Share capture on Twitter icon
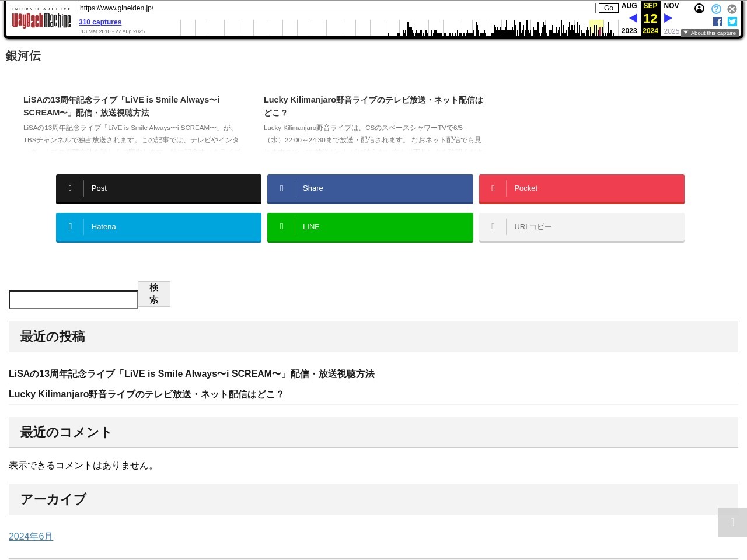The width and height of the screenshot is (747, 560). tap(732, 22)
